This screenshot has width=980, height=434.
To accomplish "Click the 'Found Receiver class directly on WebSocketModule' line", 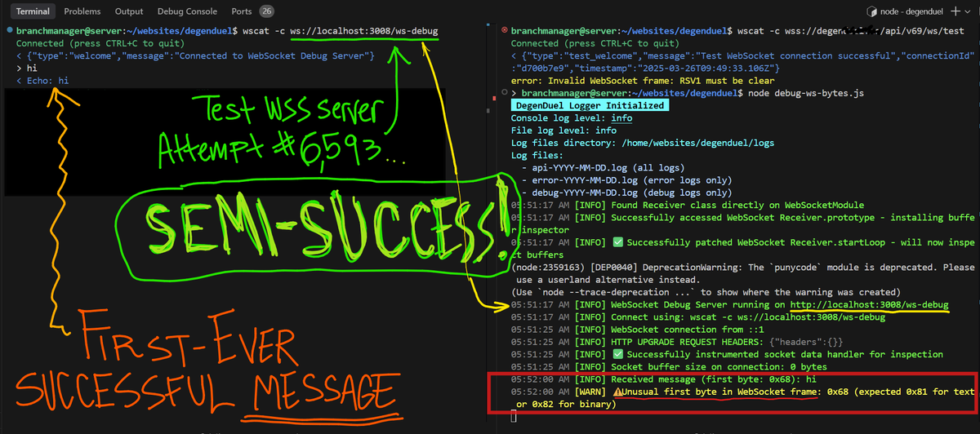I will click(687, 205).
